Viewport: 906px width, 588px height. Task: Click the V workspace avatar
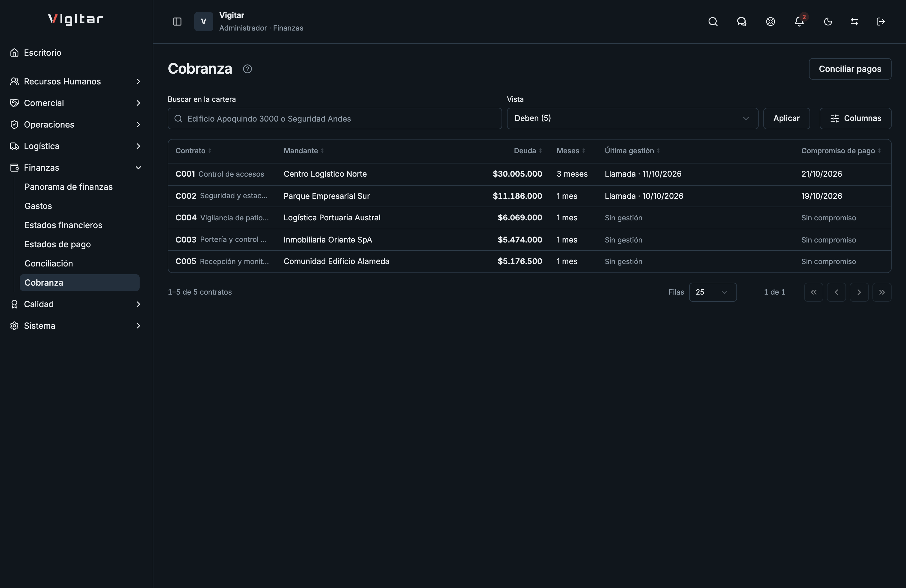pyautogui.click(x=204, y=22)
